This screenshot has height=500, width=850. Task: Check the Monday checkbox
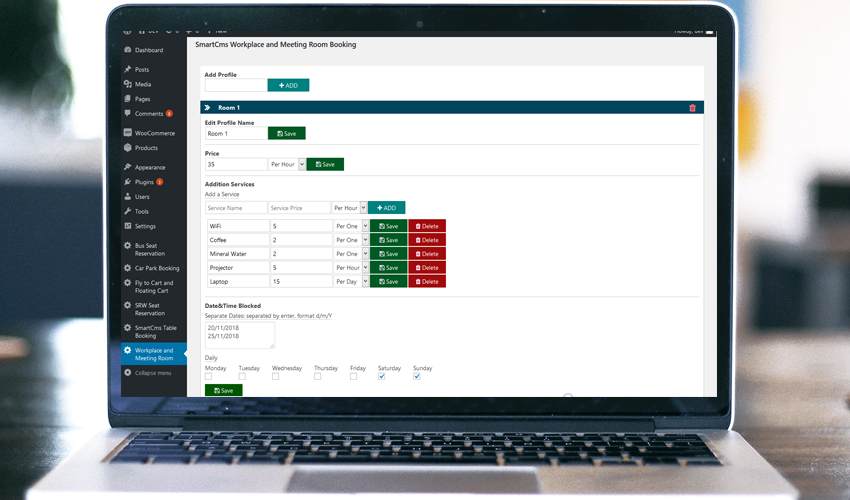click(x=208, y=377)
